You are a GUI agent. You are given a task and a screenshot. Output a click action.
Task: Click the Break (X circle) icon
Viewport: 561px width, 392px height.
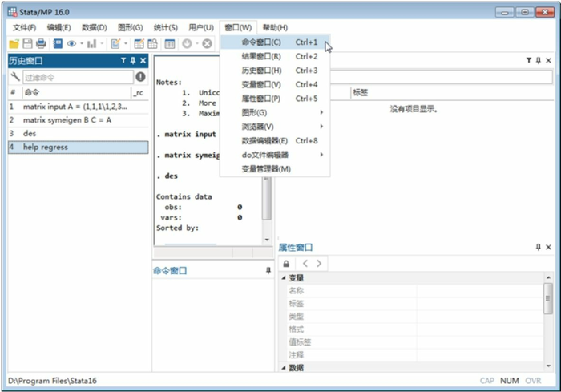(x=207, y=43)
